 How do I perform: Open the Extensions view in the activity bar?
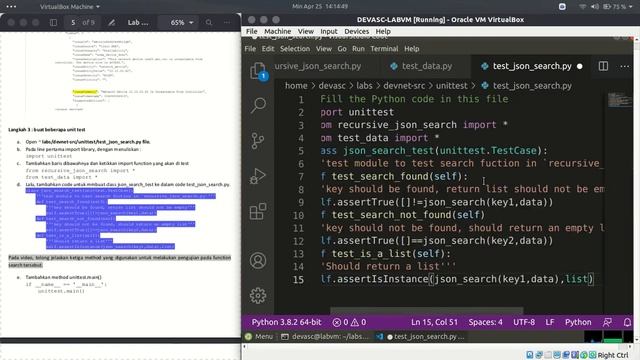tap(258, 211)
